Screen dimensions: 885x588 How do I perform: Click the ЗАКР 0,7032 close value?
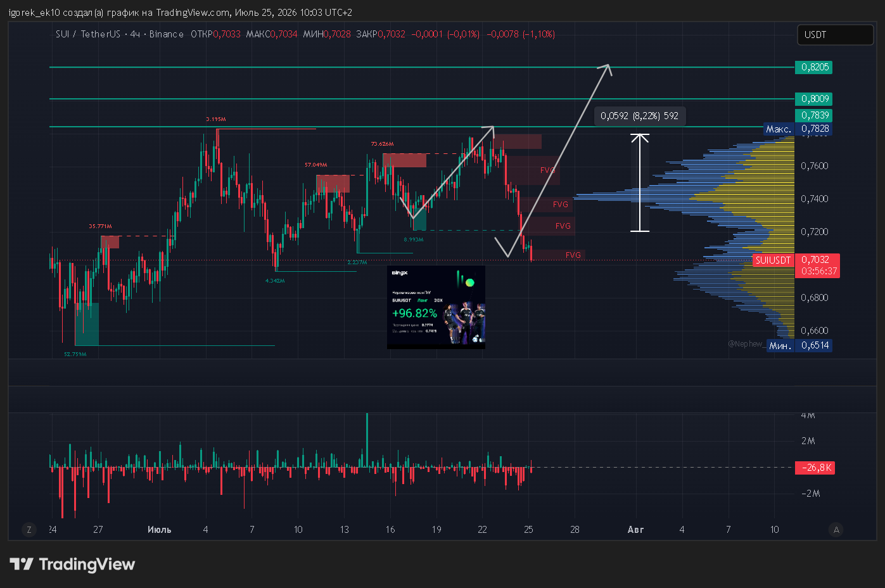(x=380, y=34)
